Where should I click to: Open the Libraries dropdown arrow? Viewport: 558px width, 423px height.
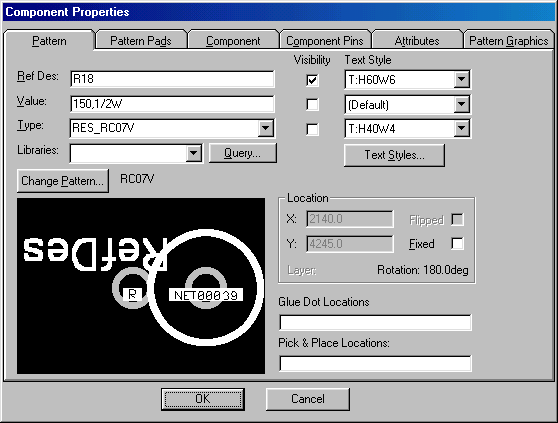coord(194,153)
